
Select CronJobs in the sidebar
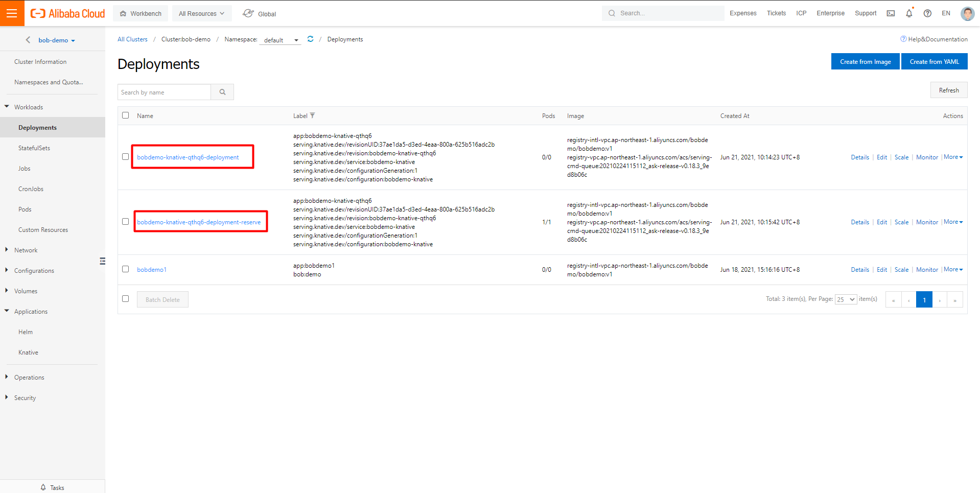pyautogui.click(x=31, y=189)
